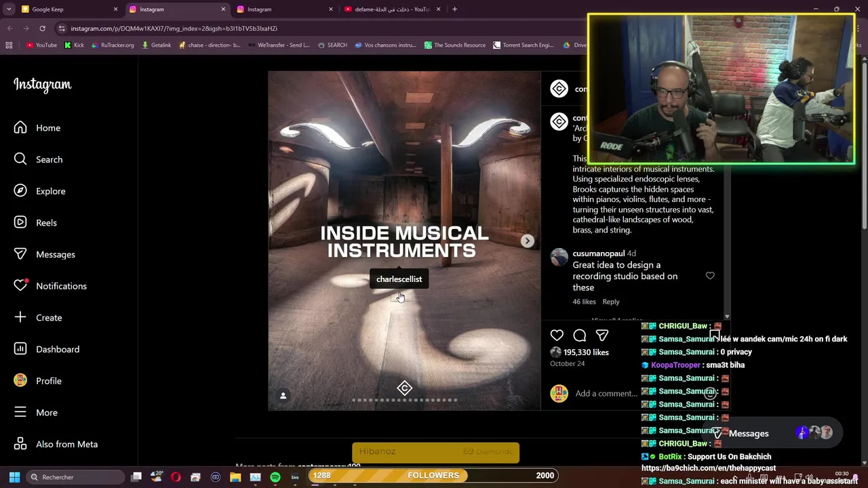Click the Add a comment field

pyautogui.click(x=606, y=394)
